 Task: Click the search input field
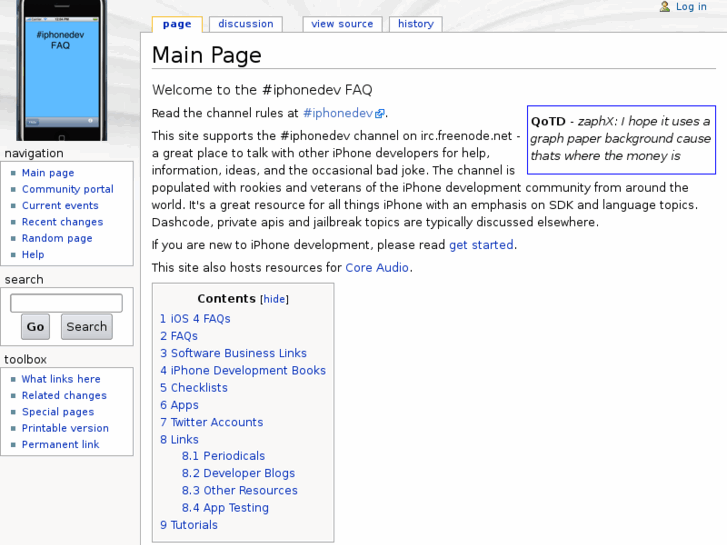point(66,303)
